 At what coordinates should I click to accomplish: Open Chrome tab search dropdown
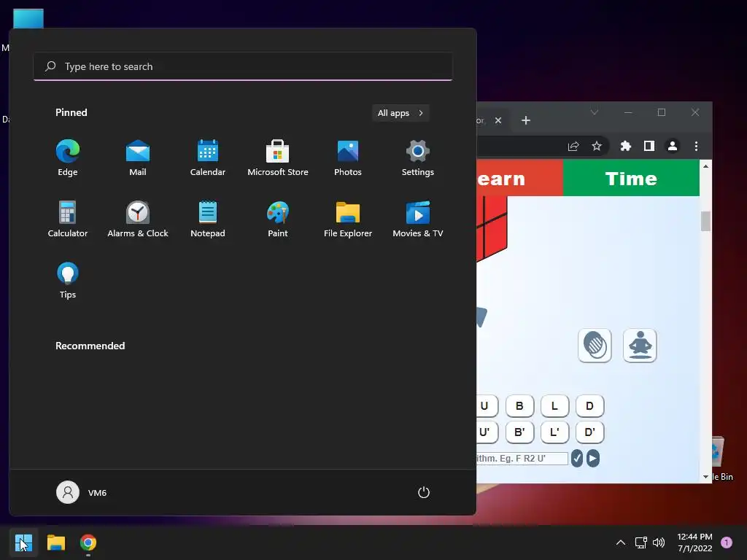[x=595, y=112]
